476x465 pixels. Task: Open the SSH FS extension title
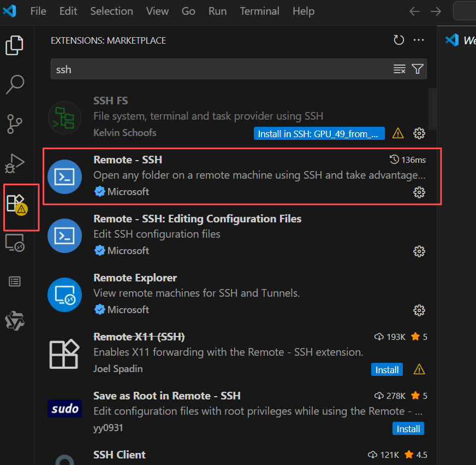[110, 101]
